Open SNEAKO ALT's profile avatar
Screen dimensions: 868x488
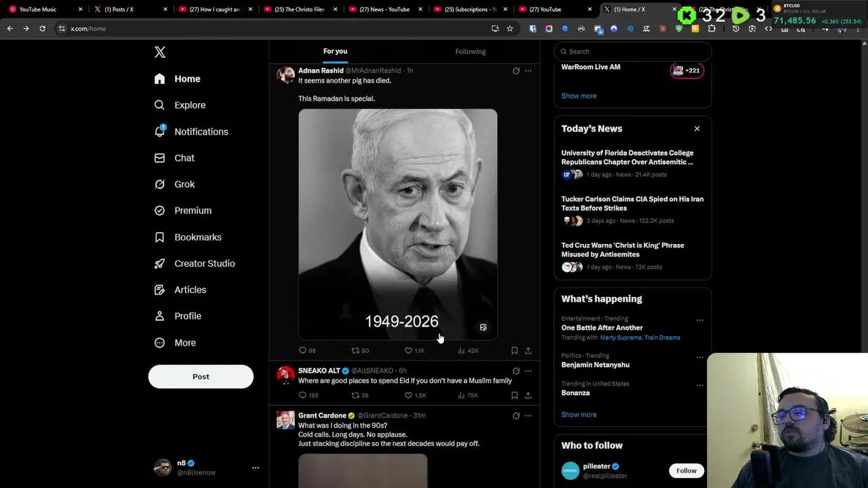click(285, 375)
